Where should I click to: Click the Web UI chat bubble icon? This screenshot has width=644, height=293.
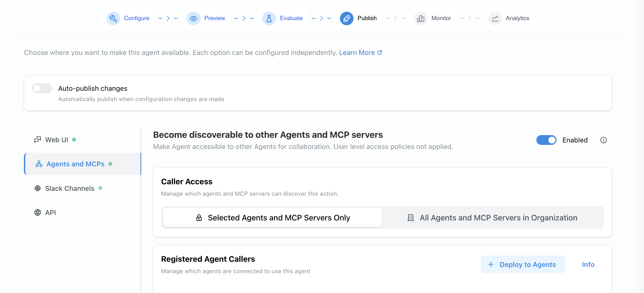(38, 139)
